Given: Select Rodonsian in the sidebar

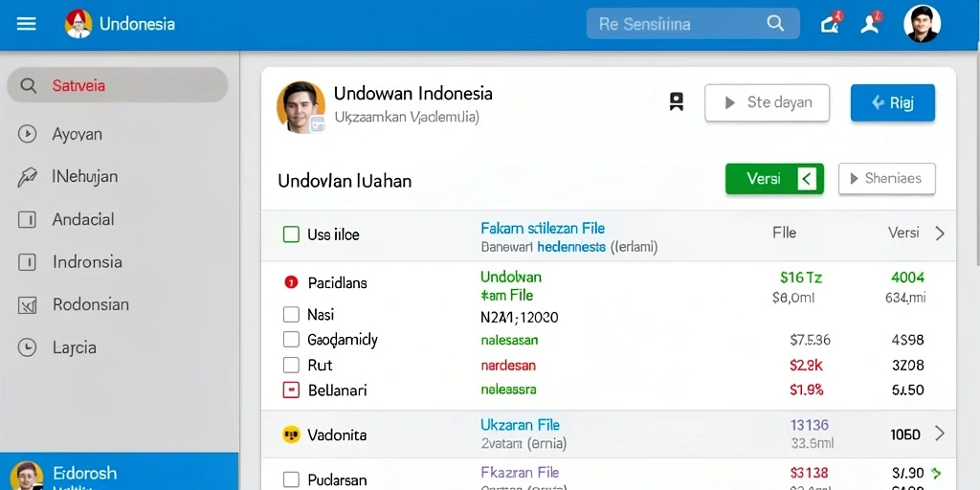Looking at the screenshot, I should [91, 305].
